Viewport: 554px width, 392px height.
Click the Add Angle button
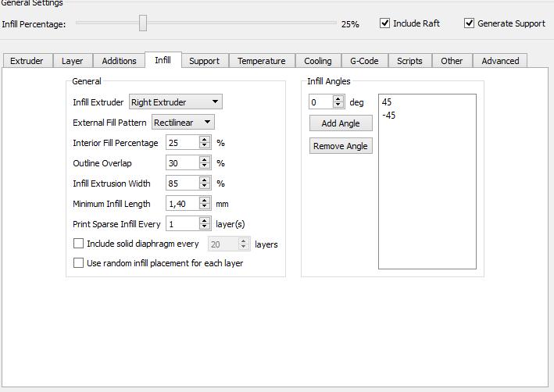[341, 123]
